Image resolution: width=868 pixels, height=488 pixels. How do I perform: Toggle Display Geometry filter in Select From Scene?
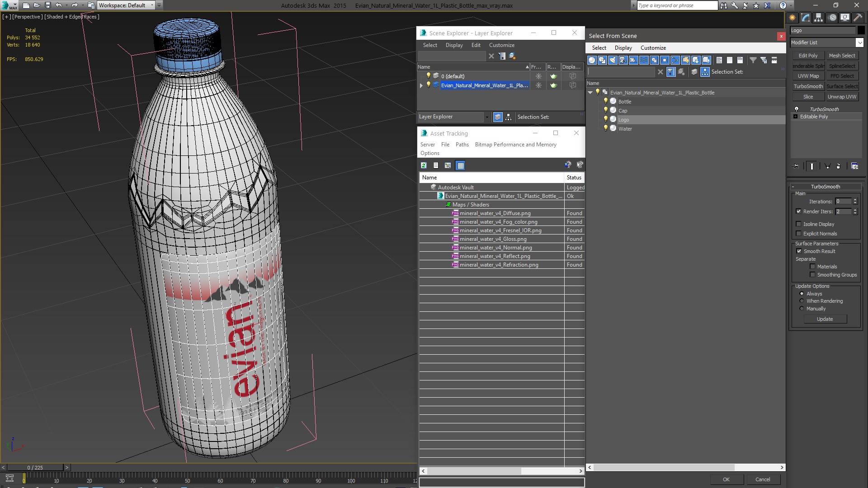point(592,60)
